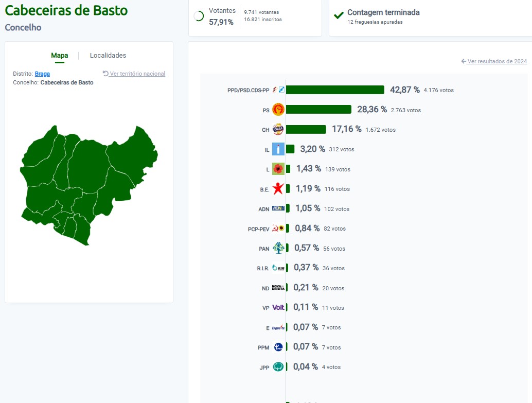Image resolution: width=532 pixels, height=403 pixels.
Task: Select the IL Iniciativa Liberal logo
Action: pyautogui.click(x=278, y=149)
